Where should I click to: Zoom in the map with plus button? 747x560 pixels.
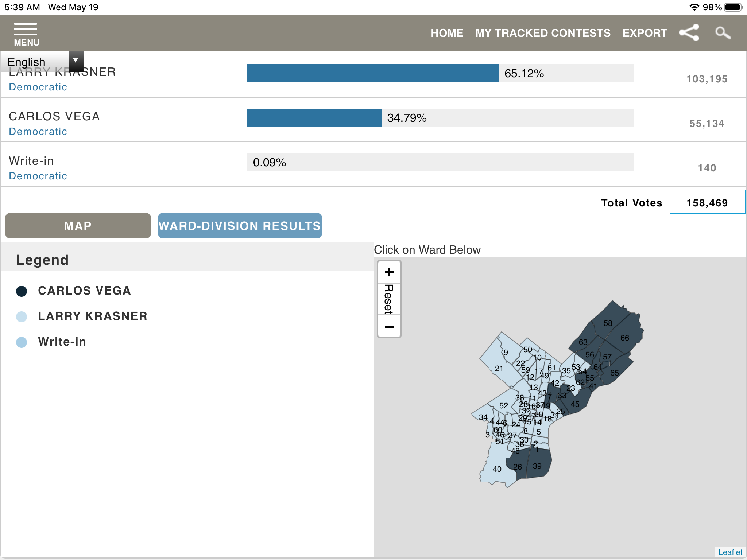[389, 272]
